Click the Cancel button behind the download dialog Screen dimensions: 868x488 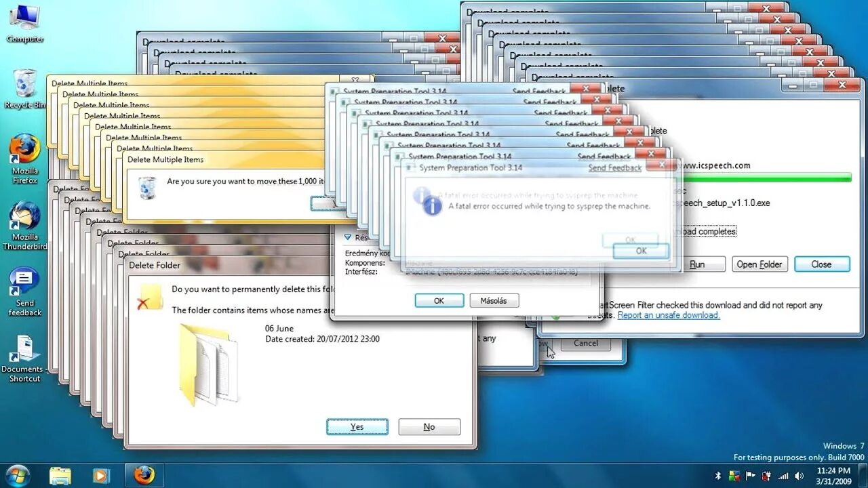pyautogui.click(x=586, y=344)
